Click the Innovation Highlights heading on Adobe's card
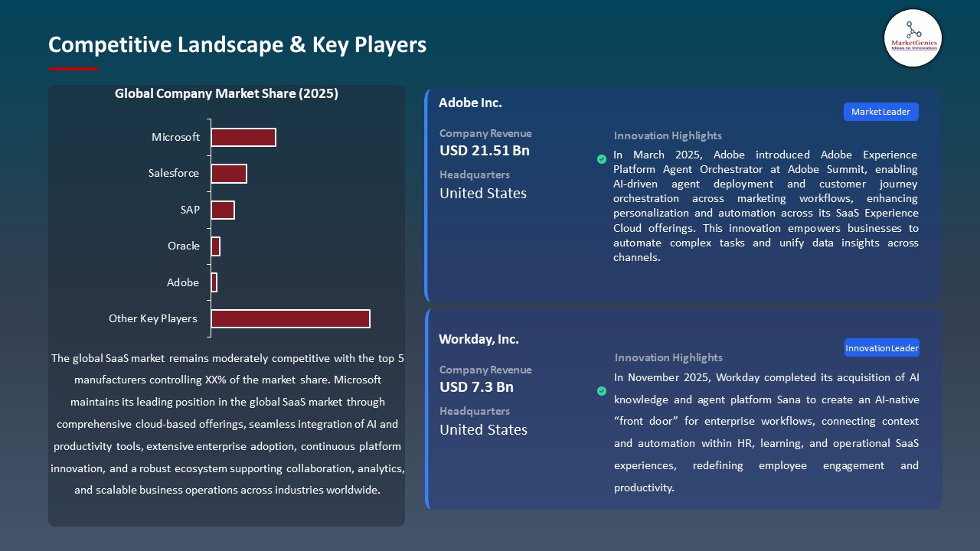The height and width of the screenshot is (551, 980). pyautogui.click(x=665, y=135)
